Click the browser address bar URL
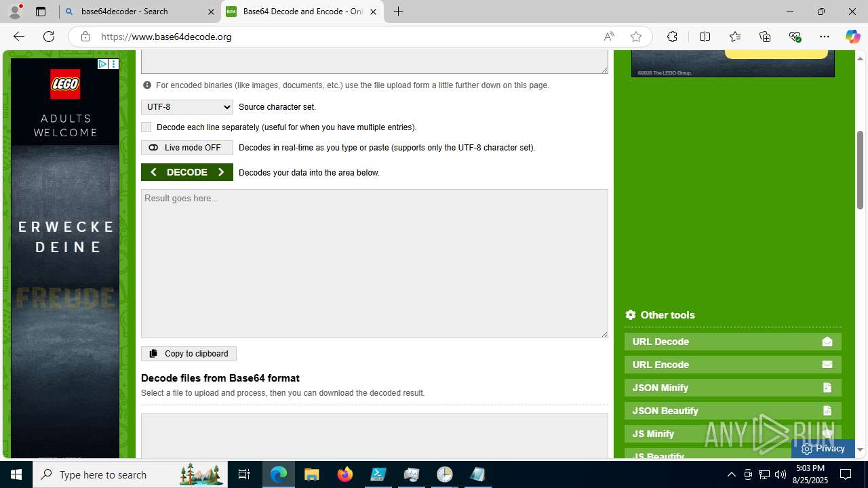The image size is (868, 488). [x=166, y=37]
